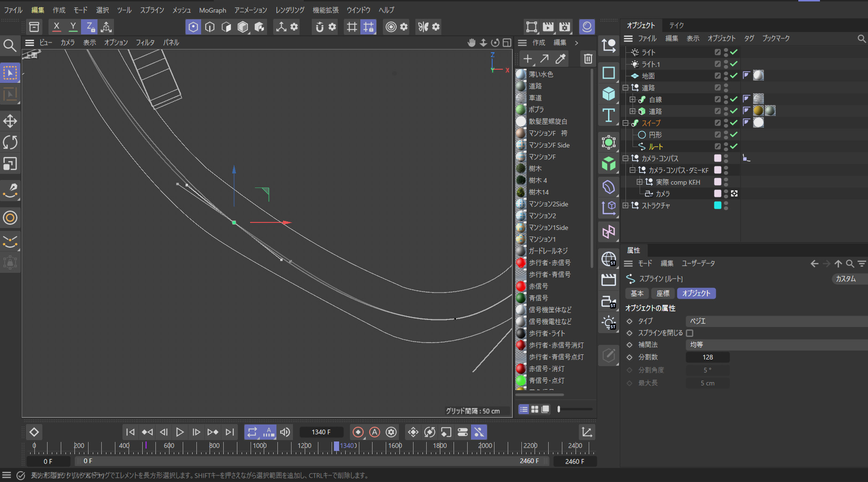Viewport: 868px width, 482px height.
Task: Click the 座標 attribute button
Action: tap(663, 294)
